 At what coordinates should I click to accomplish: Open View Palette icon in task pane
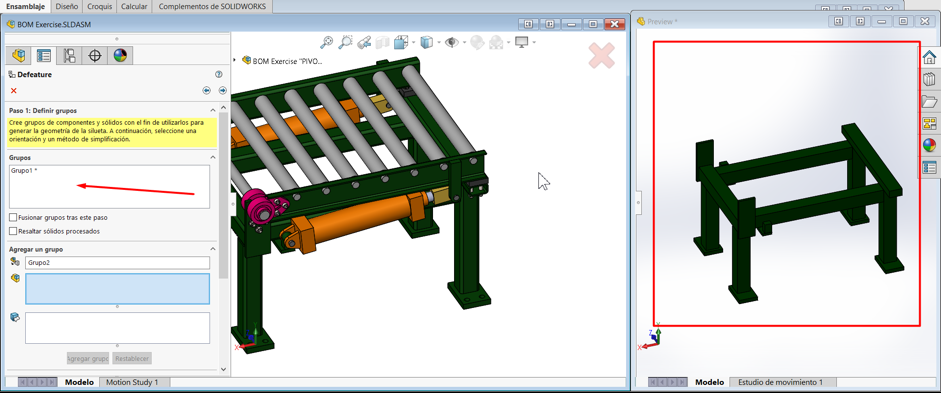(x=929, y=124)
